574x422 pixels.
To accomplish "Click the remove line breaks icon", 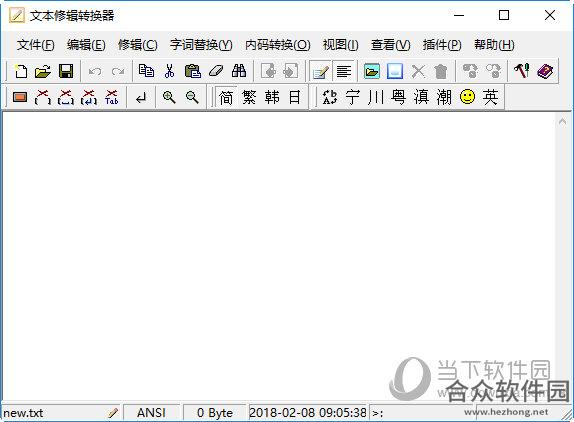I will click(89, 97).
